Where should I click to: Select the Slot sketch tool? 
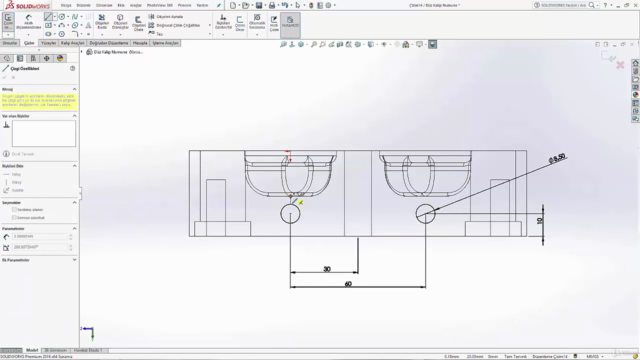[48, 34]
